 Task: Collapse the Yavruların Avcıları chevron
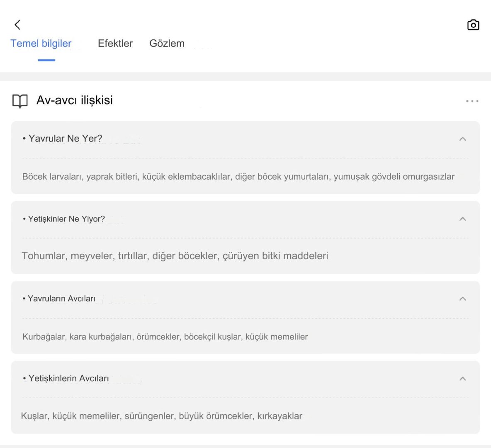click(463, 299)
